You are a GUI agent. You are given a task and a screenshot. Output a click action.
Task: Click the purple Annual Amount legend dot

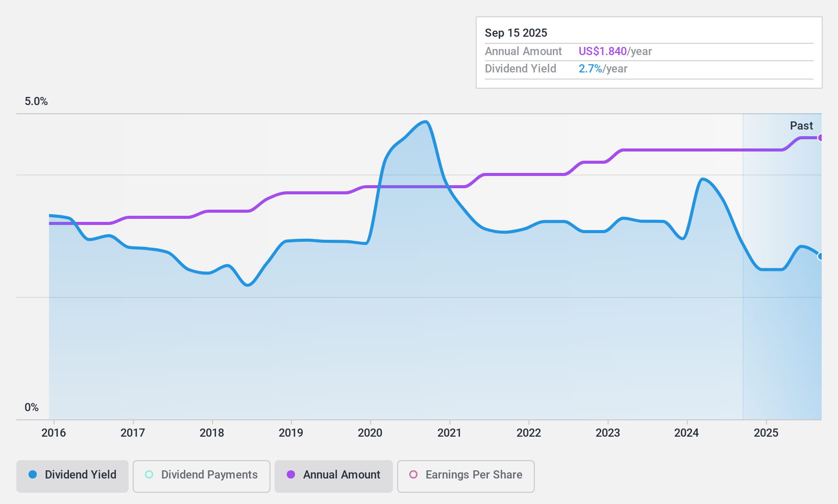291,474
